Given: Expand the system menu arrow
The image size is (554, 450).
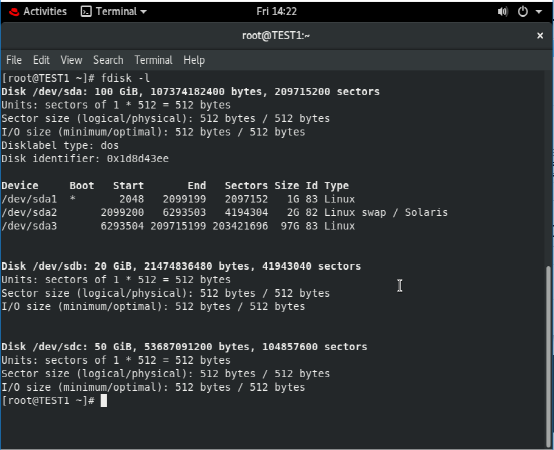Looking at the screenshot, I should 539,12.
